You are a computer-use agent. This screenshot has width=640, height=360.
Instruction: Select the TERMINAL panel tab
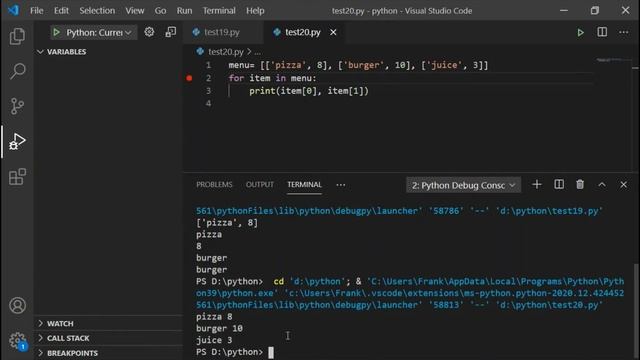click(x=304, y=184)
